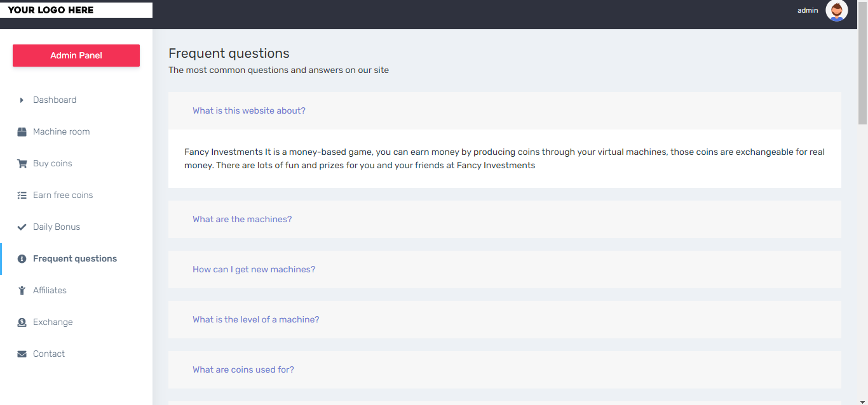Open Affiliates page
The image size is (868, 405).
pos(76,291)
